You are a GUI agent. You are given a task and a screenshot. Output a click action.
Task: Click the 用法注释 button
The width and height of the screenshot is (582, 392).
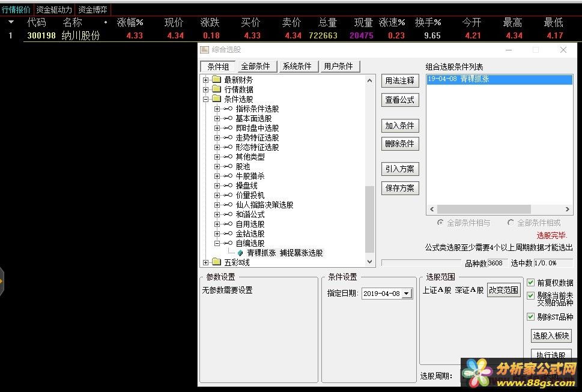[x=400, y=81]
